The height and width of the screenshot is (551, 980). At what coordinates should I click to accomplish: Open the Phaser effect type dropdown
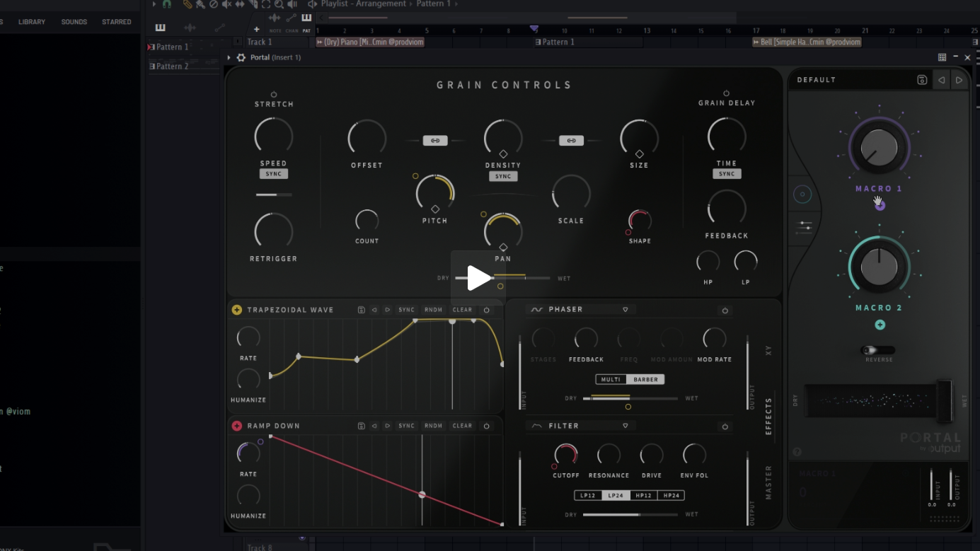(x=626, y=310)
